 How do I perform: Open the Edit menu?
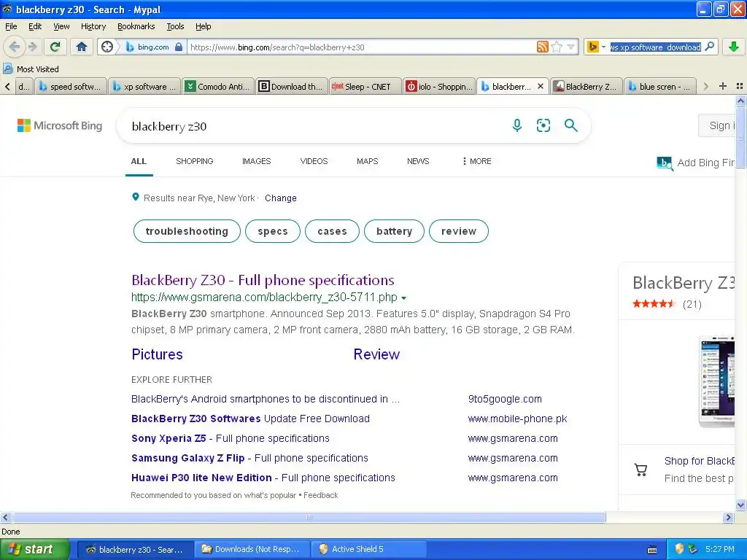35,26
